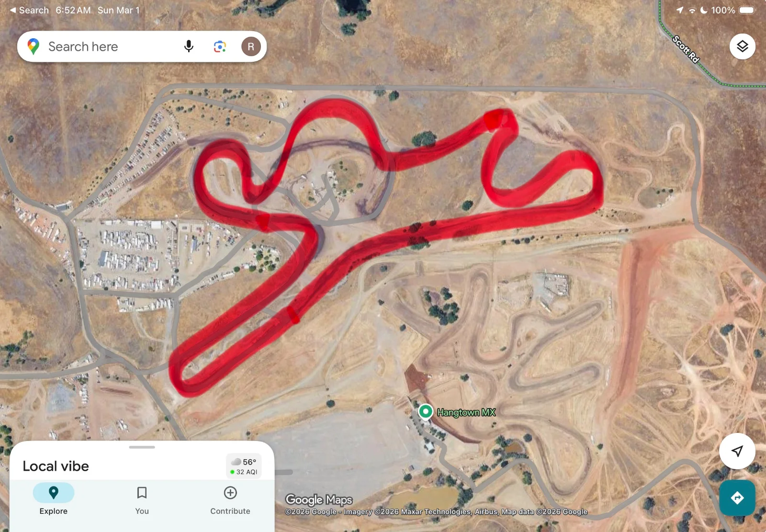766x532 pixels.
Task: Switch to the You tab
Action: (142, 499)
